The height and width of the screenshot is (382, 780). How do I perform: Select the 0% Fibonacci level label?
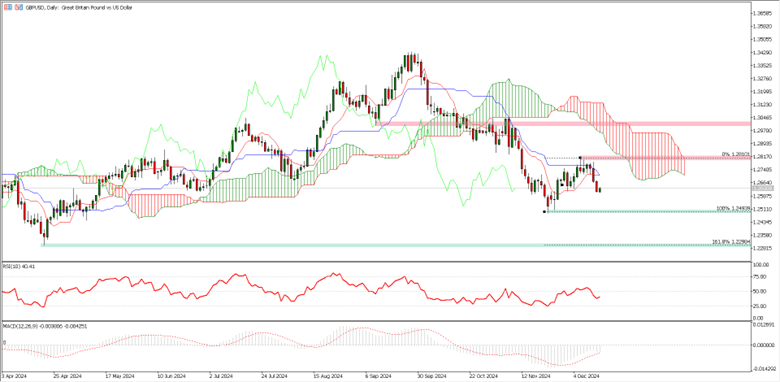[735, 154]
